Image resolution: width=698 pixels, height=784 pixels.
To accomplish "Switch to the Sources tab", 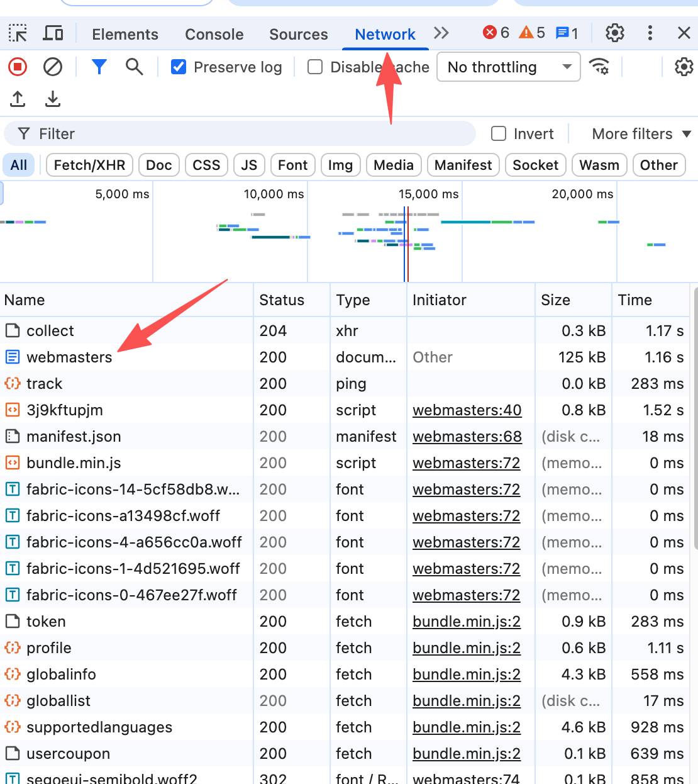I will tap(298, 35).
